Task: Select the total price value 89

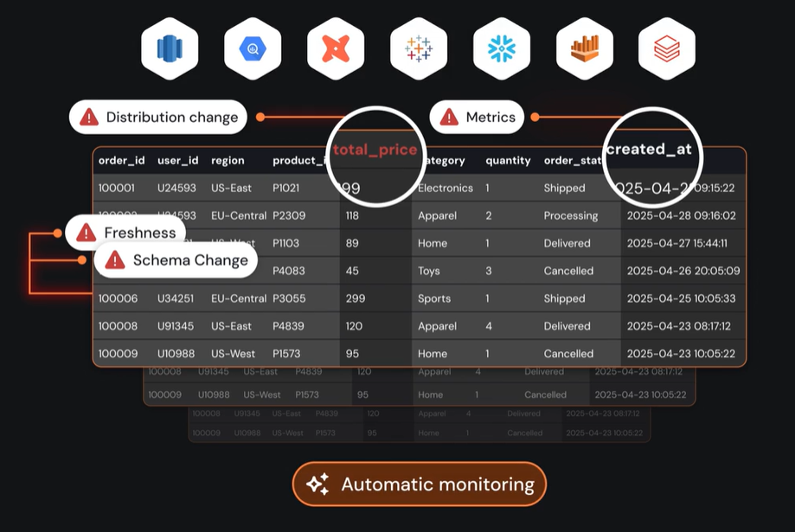Action: pyautogui.click(x=352, y=243)
